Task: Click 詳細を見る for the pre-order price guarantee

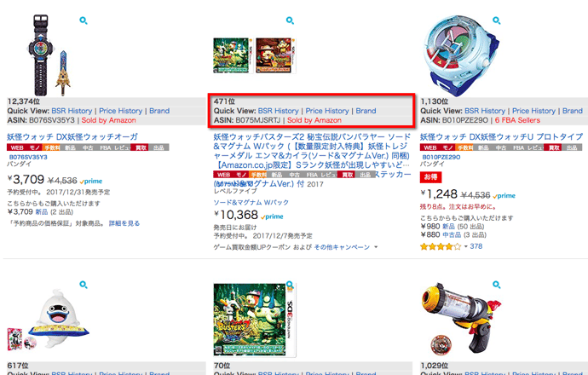Action: click(x=124, y=223)
